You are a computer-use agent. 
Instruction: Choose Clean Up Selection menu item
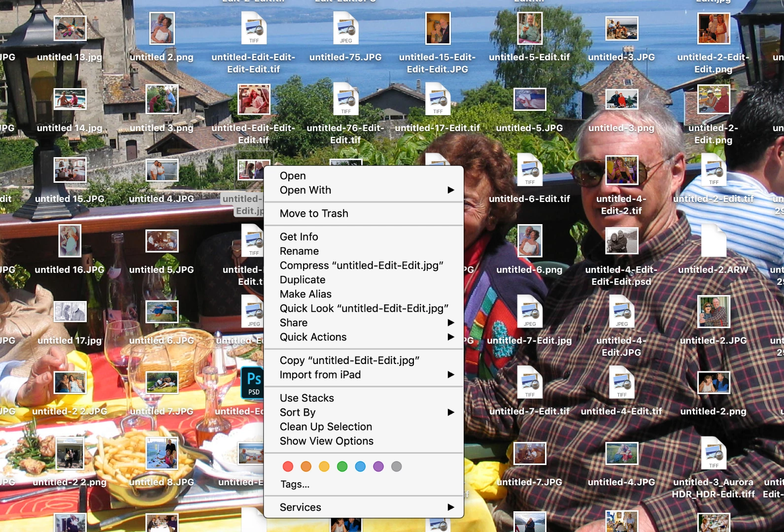click(364, 427)
